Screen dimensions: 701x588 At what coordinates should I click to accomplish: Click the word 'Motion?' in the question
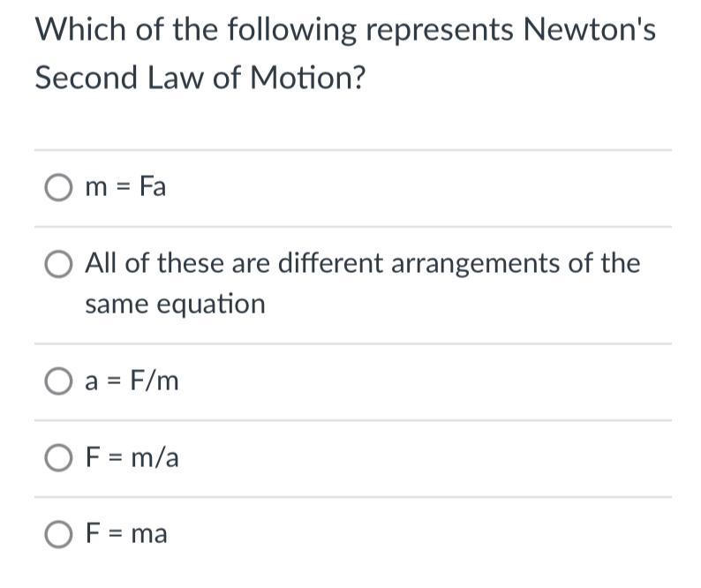tap(307, 78)
